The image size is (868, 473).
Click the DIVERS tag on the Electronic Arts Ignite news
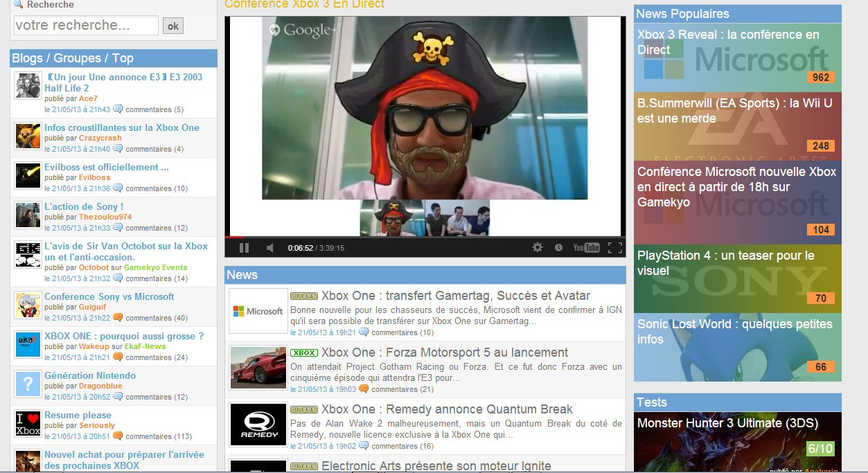point(304,467)
